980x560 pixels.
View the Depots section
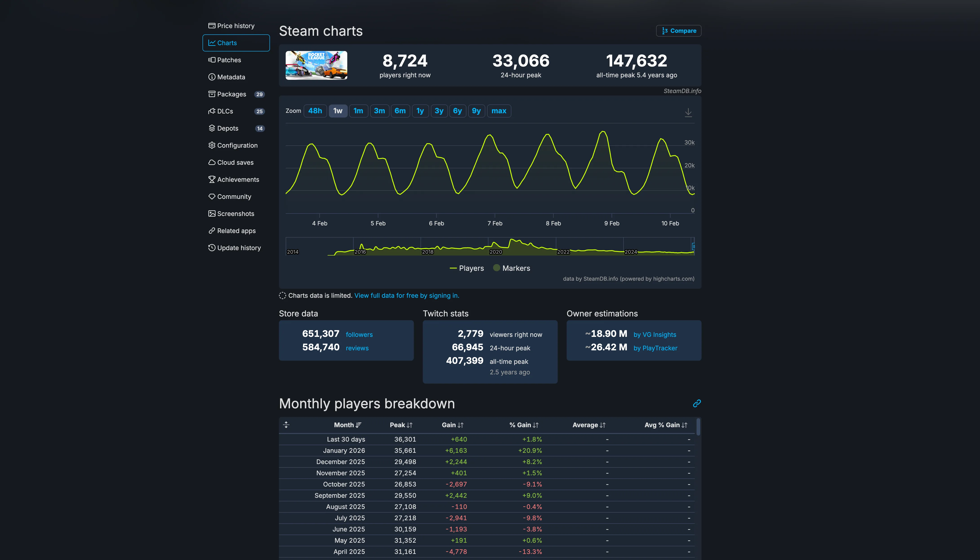click(x=228, y=128)
